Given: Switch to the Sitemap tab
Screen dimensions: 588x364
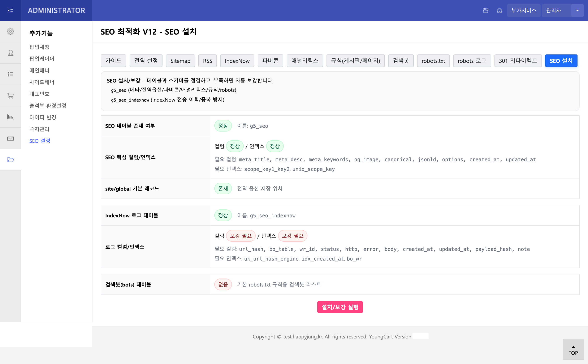Looking at the screenshot, I should [180, 61].
